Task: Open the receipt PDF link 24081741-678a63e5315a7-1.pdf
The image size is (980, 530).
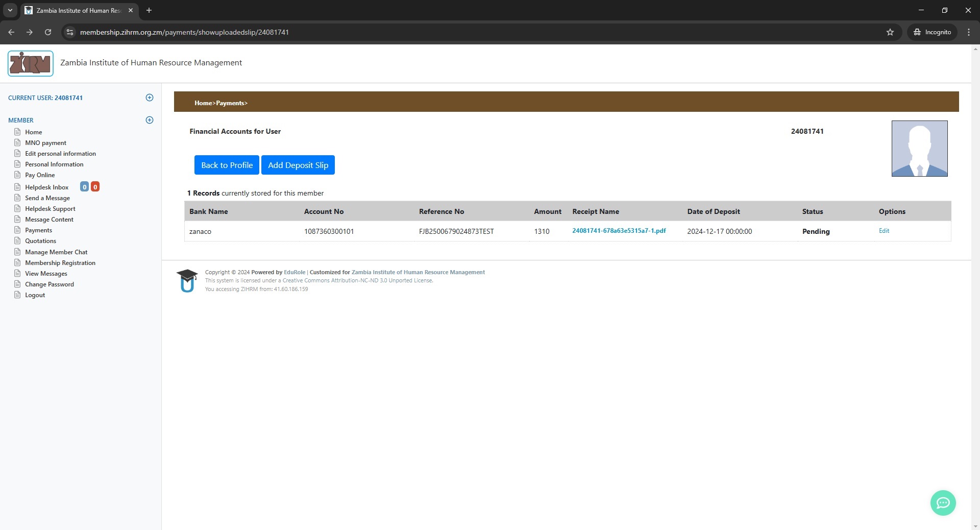Action: pyautogui.click(x=619, y=231)
